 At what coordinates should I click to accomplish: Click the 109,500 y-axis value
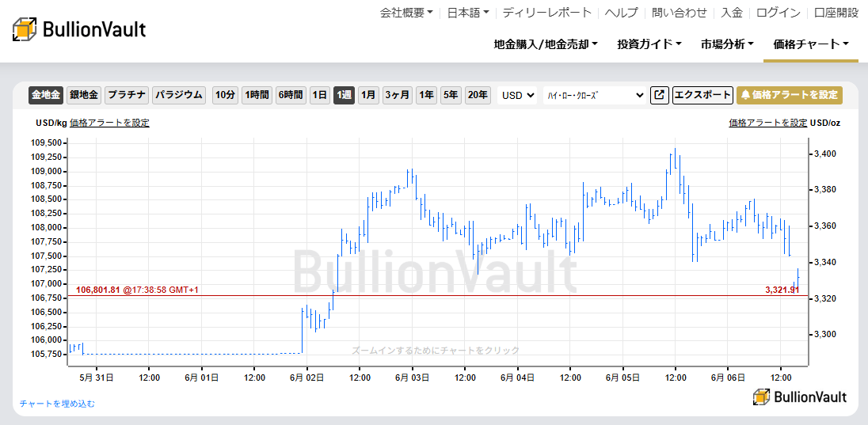[x=47, y=142]
